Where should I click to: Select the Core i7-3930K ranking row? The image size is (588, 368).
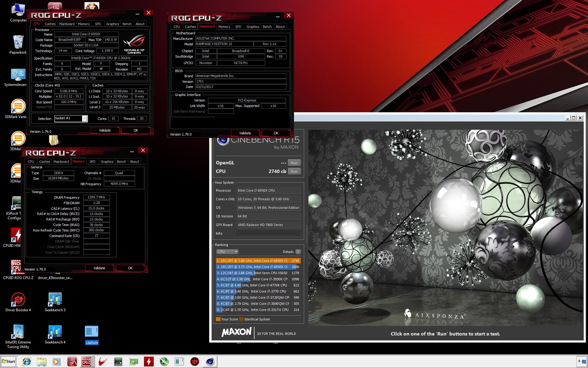[x=258, y=279]
